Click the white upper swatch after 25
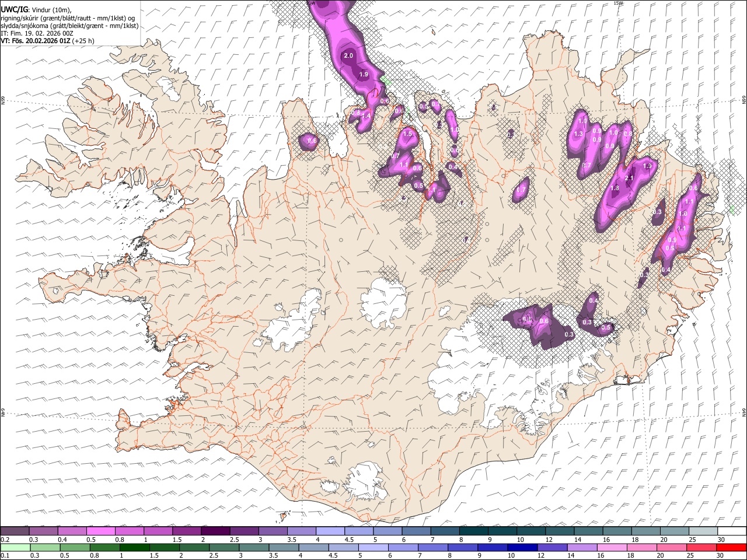 tap(731, 531)
